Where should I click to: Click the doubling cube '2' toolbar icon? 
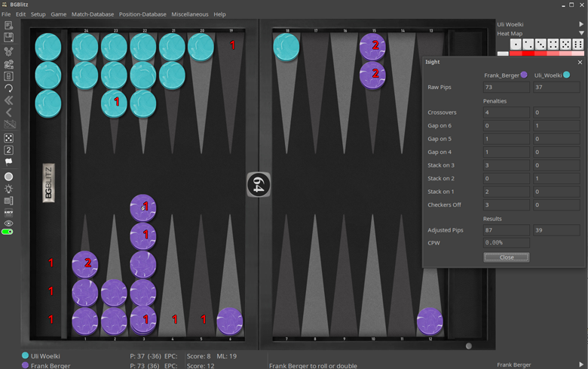pyautogui.click(x=8, y=150)
